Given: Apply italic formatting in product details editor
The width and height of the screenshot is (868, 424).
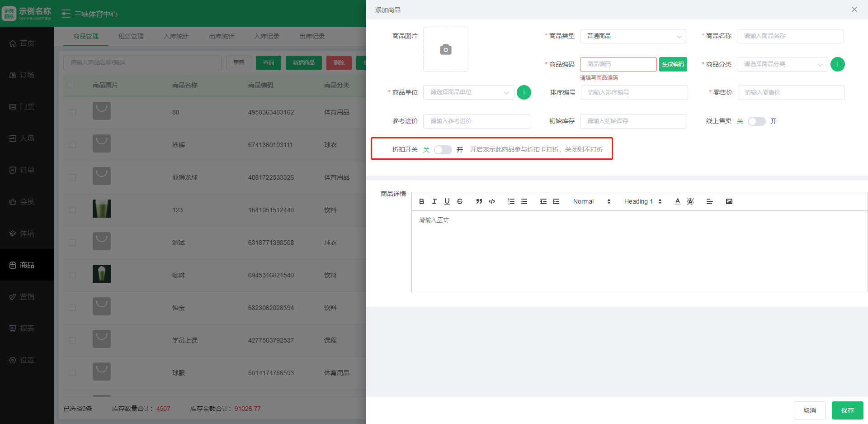Looking at the screenshot, I should click(x=434, y=201).
